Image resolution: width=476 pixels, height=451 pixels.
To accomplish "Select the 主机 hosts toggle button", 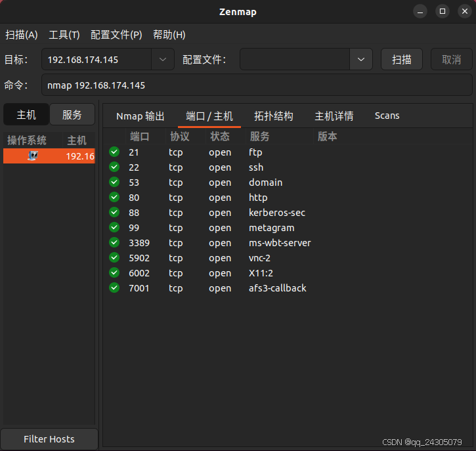I will coord(26,115).
